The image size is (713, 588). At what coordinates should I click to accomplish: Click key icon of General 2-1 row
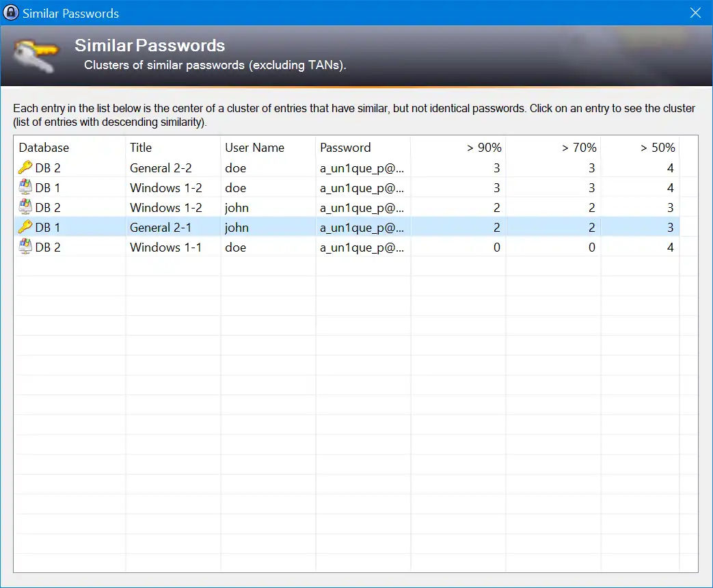pos(25,226)
